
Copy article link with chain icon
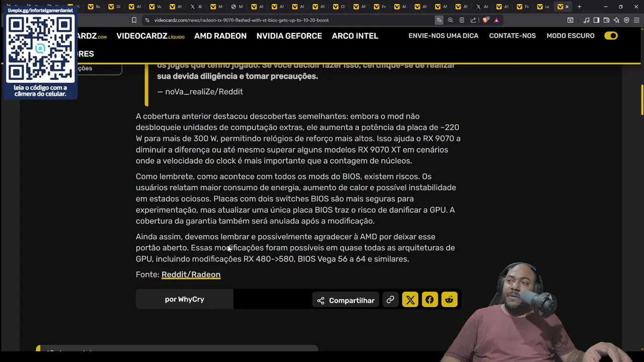click(x=390, y=300)
